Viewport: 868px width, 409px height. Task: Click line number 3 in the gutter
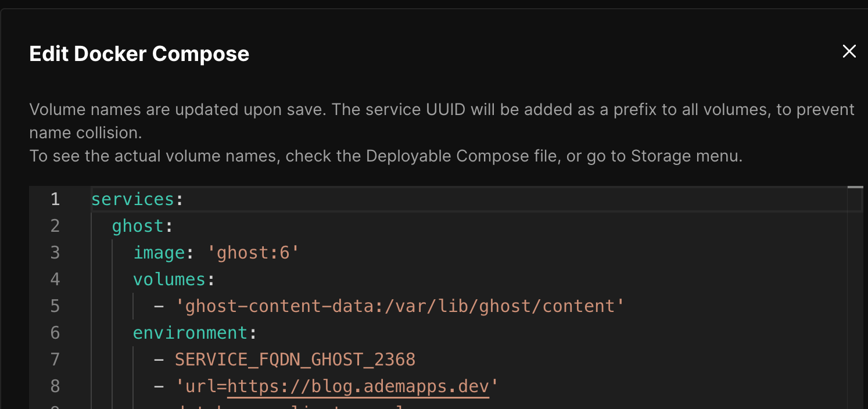(x=55, y=253)
